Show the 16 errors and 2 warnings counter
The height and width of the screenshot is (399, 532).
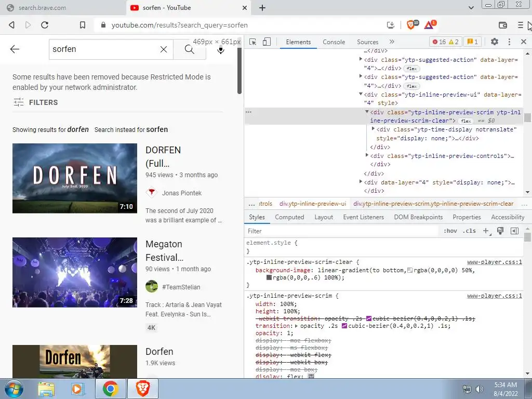click(445, 42)
